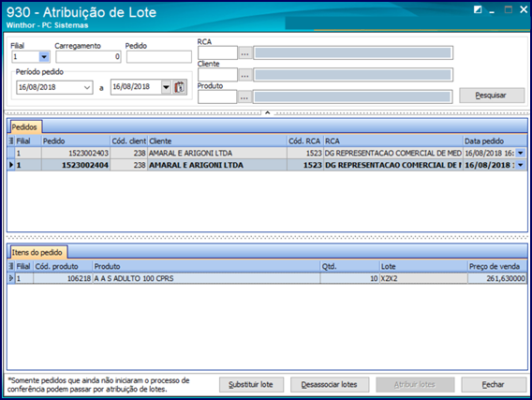Screen dimensions: 532x400
Task: Sort by RCA column header in Pedidos grid
Action: point(393,141)
